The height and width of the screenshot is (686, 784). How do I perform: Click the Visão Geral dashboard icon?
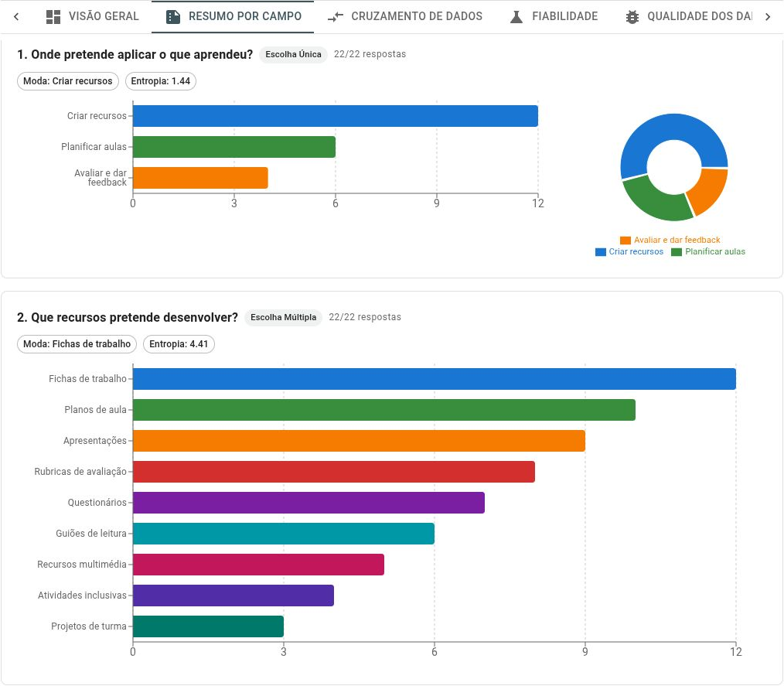tap(53, 16)
